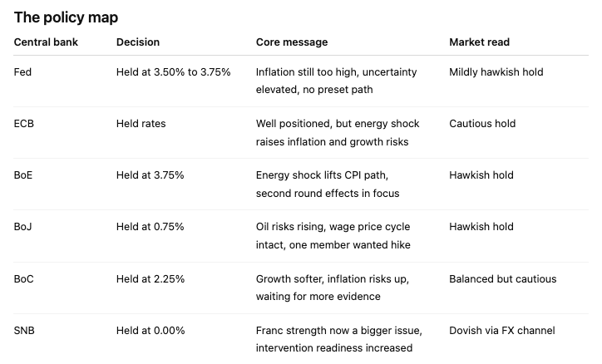This screenshot has height=364, width=602.
Task: Click the "Cautious hold" market read
Action: coord(482,124)
